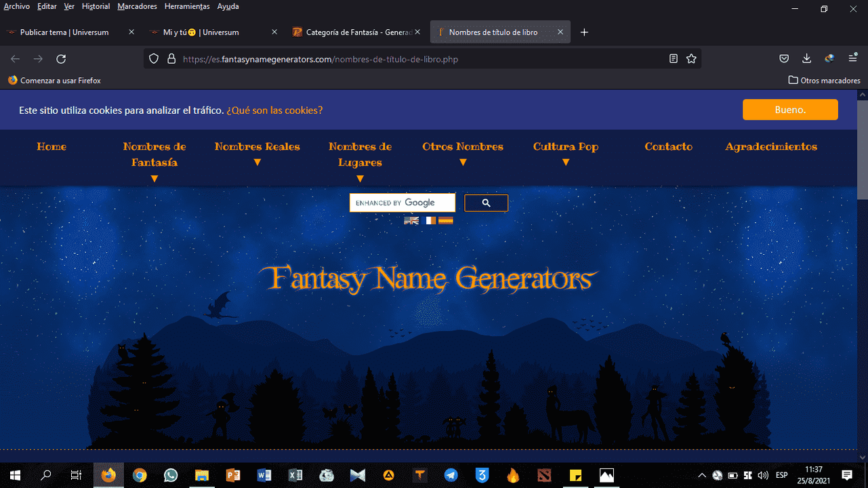Switch site language via the UK flag
The width and height of the screenshot is (868, 488).
(411, 221)
